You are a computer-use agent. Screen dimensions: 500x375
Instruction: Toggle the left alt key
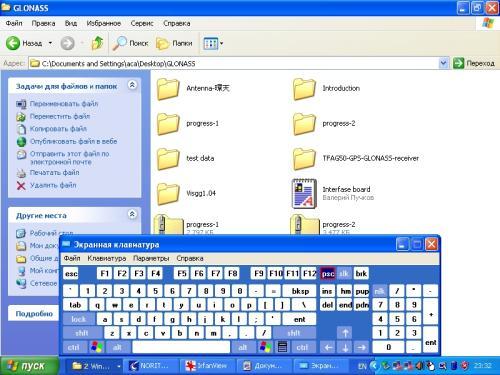pos(117,347)
